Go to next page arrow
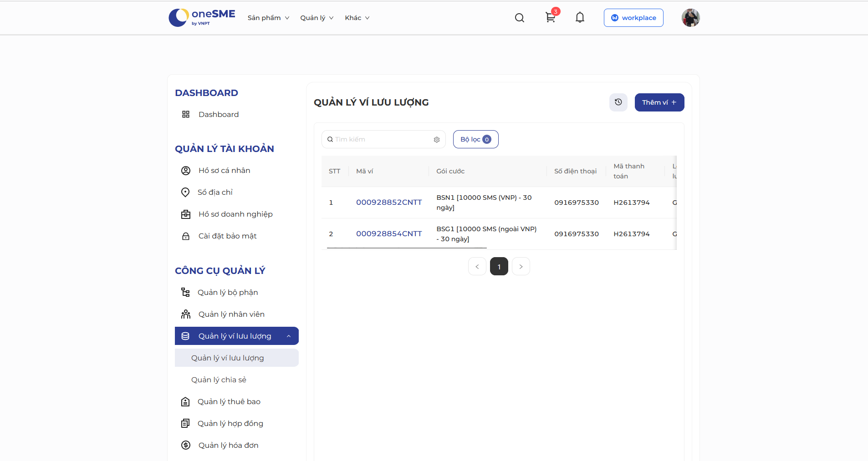The image size is (868, 461). coord(521,266)
